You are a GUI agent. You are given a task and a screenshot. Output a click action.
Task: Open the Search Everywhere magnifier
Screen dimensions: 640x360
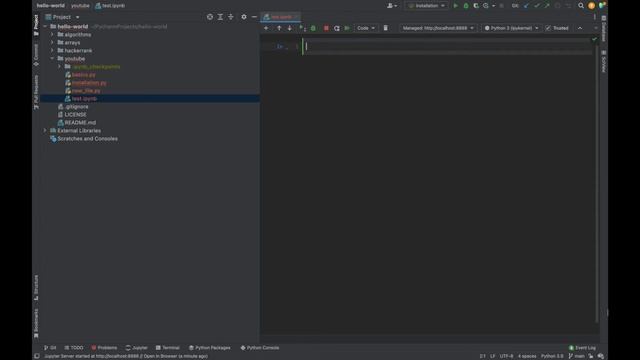point(581,6)
